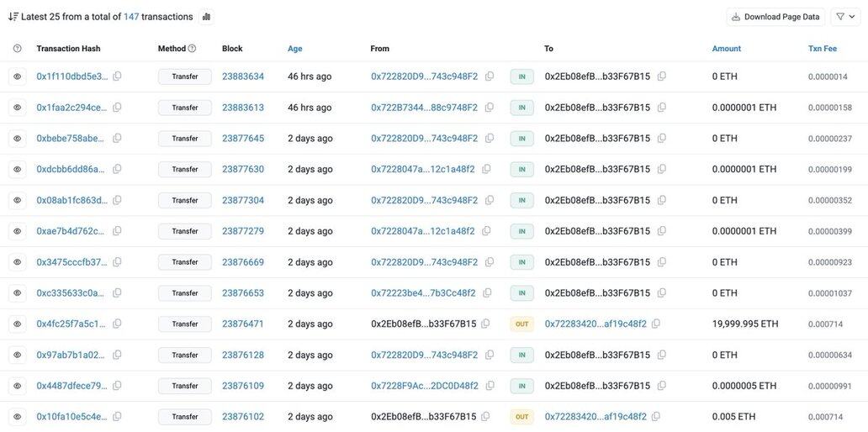Screen dimensions: 868x432
Task: Copy hash of transaction 0x4fc25f7a5c1
Action: click(x=117, y=324)
